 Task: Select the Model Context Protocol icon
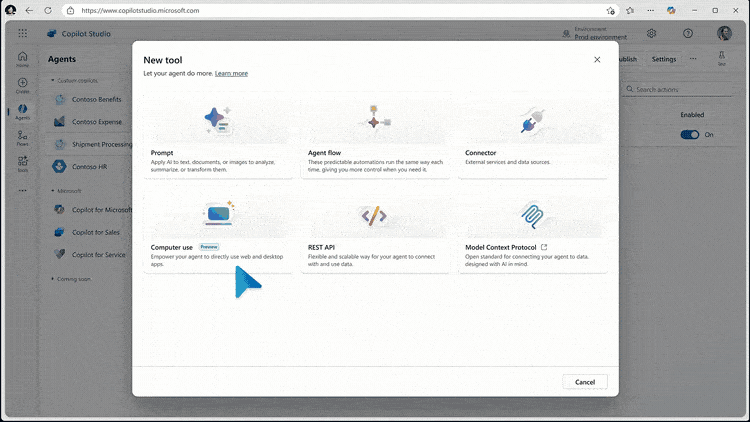coord(531,214)
